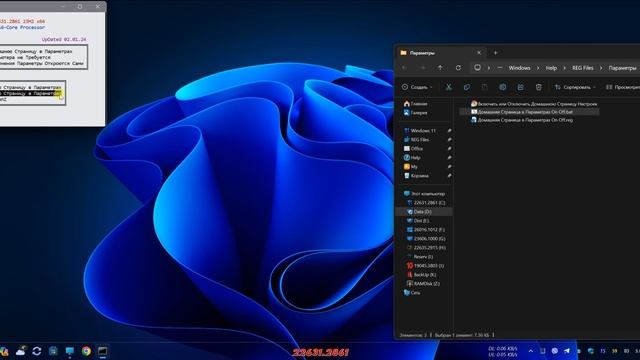Open pinned My folder
The height and width of the screenshot is (360, 640).
[410, 167]
